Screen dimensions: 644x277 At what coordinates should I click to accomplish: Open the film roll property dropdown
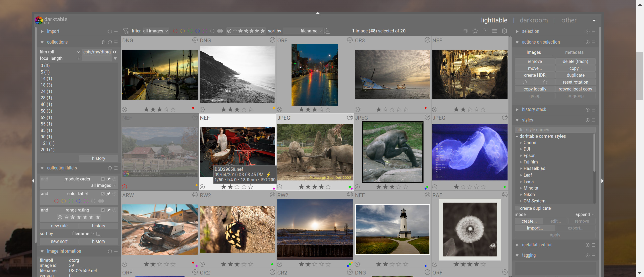click(x=60, y=52)
